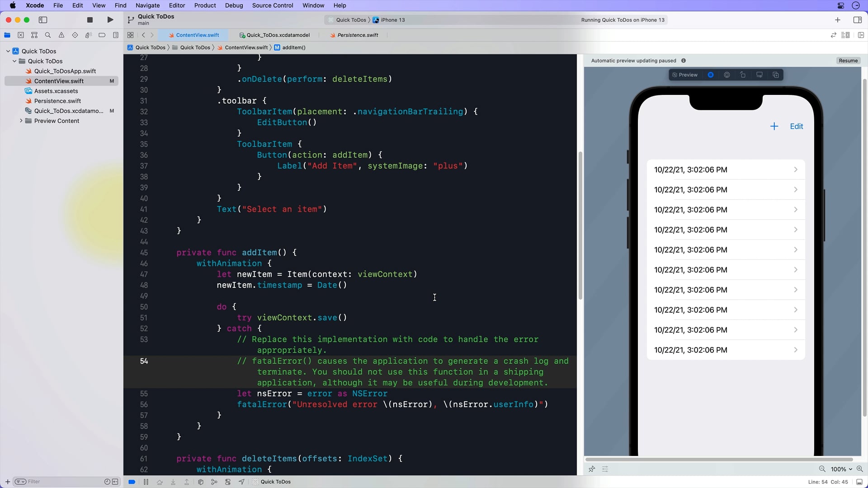Pause program execution in debug bar
Viewport: 868px width, 488px height.
coord(146,482)
